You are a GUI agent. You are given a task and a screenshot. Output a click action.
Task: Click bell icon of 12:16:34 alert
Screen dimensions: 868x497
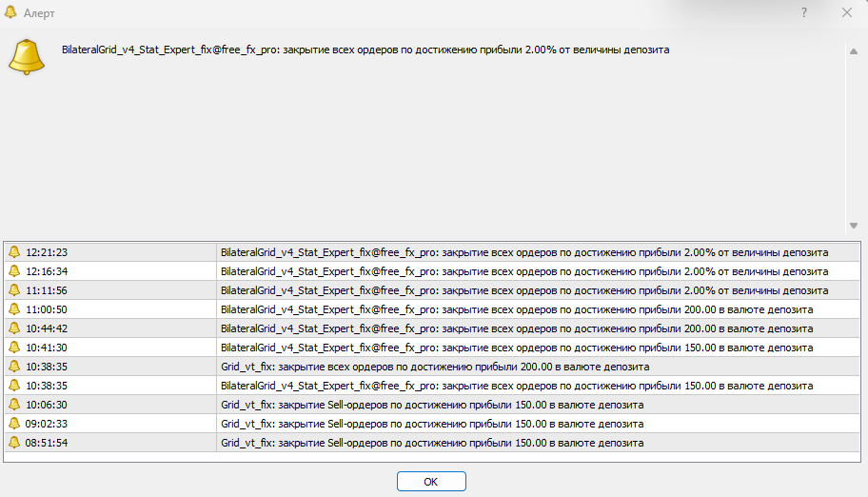[14, 271]
